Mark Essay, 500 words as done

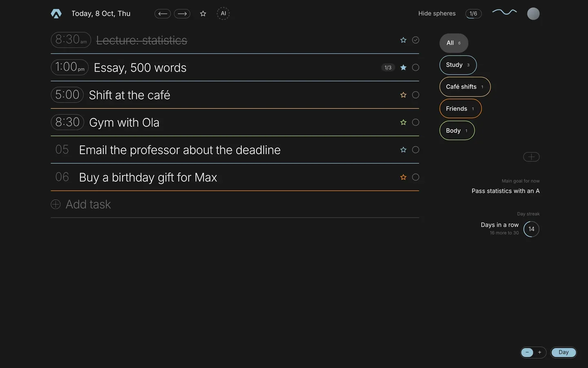click(416, 67)
